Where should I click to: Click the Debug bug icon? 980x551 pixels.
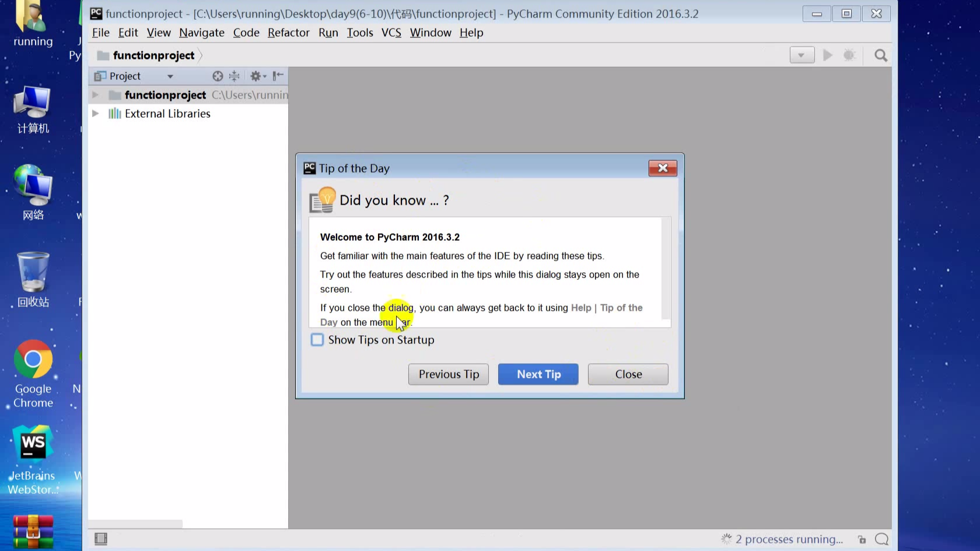tap(849, 55)
